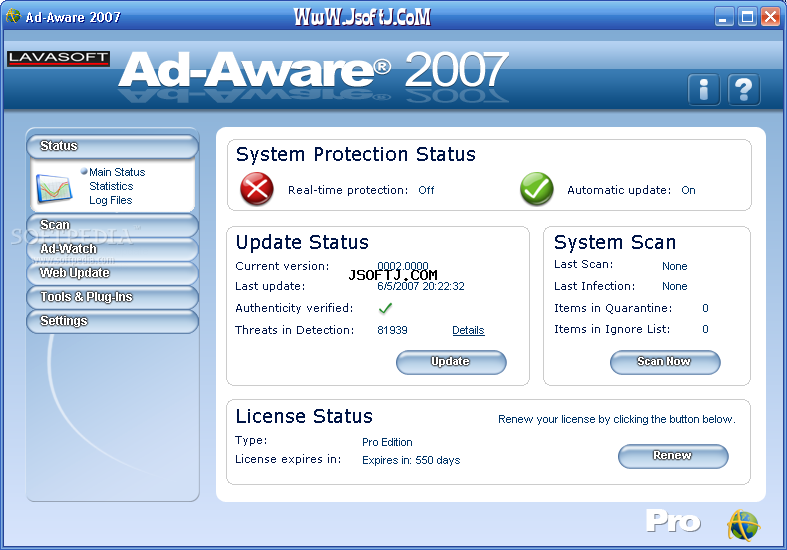Click the Lavasoft logo
The image size is (787, 550).
[x=58, y=58]
